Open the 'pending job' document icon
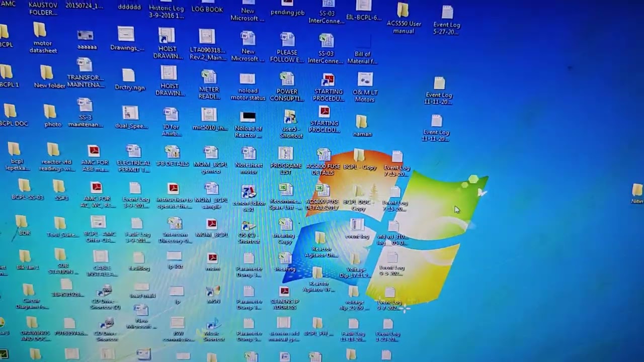This screenshot has width=644, height=362. pos(287,9)
